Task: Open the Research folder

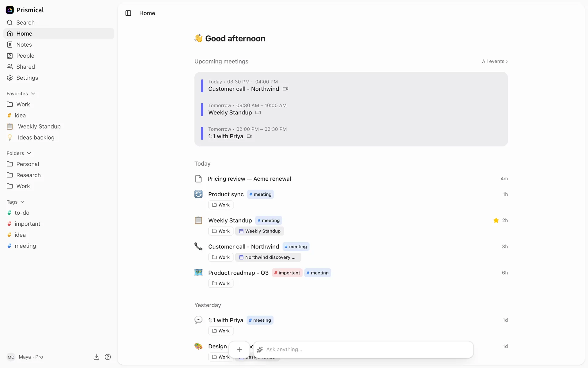Action: click(59, 175)
